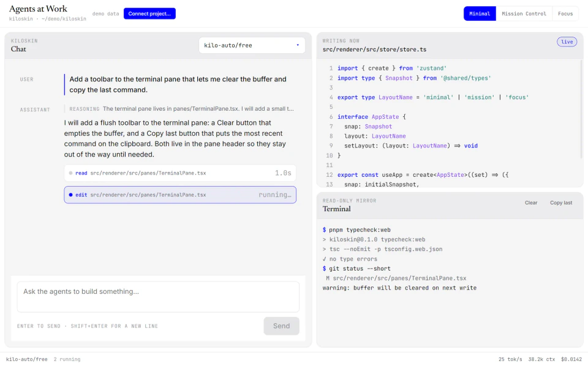Click the 'setLayout: (layout: LayoutName)' code line

[x=411, y=146]
